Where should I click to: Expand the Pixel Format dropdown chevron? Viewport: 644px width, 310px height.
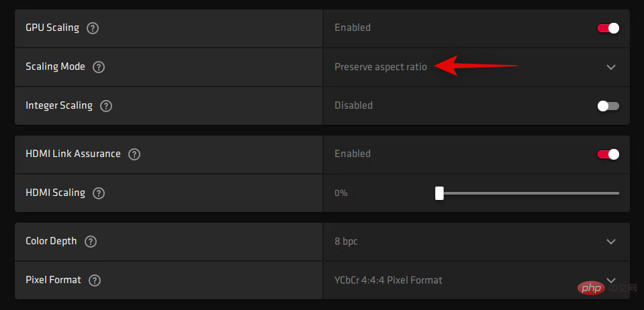[610, 280]
